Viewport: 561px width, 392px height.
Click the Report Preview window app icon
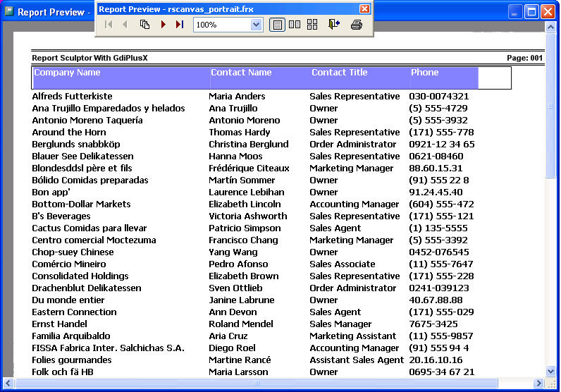pos(9,11)
